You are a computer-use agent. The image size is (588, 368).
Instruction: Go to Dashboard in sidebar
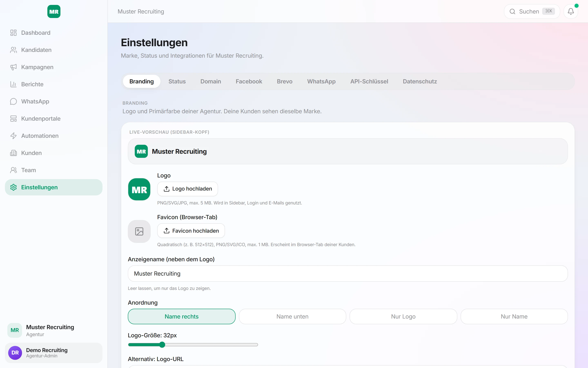53,33
